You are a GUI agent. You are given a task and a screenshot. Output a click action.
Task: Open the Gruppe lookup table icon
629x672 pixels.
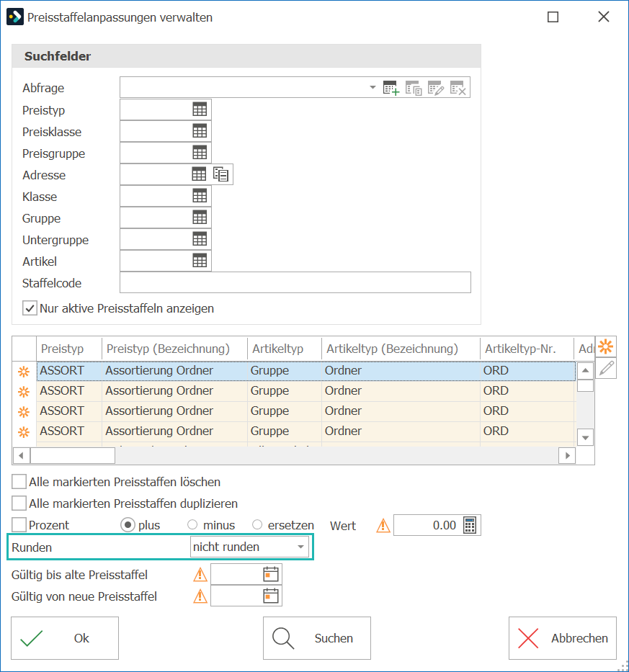pyautogui.click(x=200, y=218)
